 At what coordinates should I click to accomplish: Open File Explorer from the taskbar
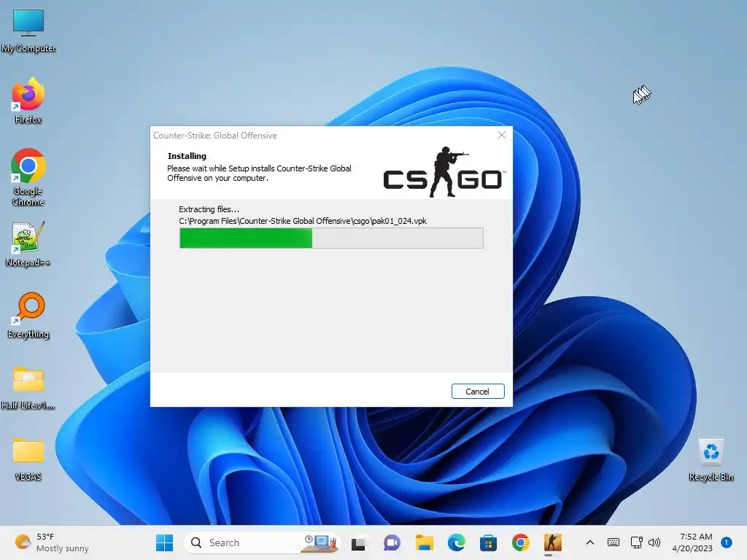coord(424,542)
